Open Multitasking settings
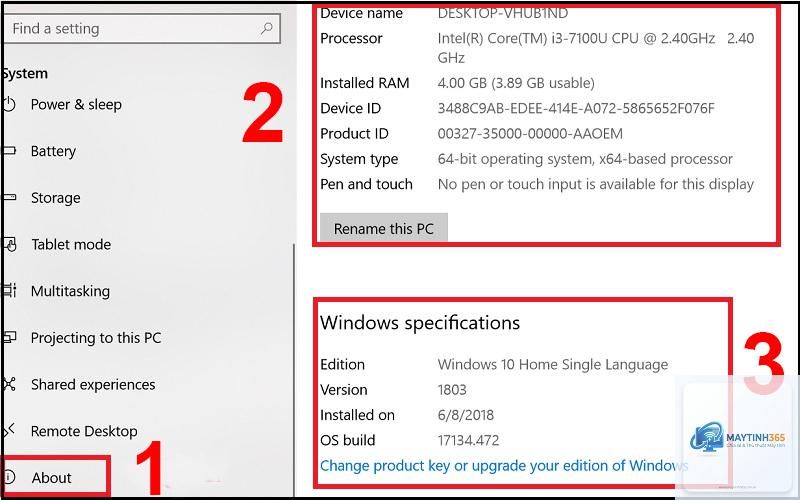 pos(70,291)
